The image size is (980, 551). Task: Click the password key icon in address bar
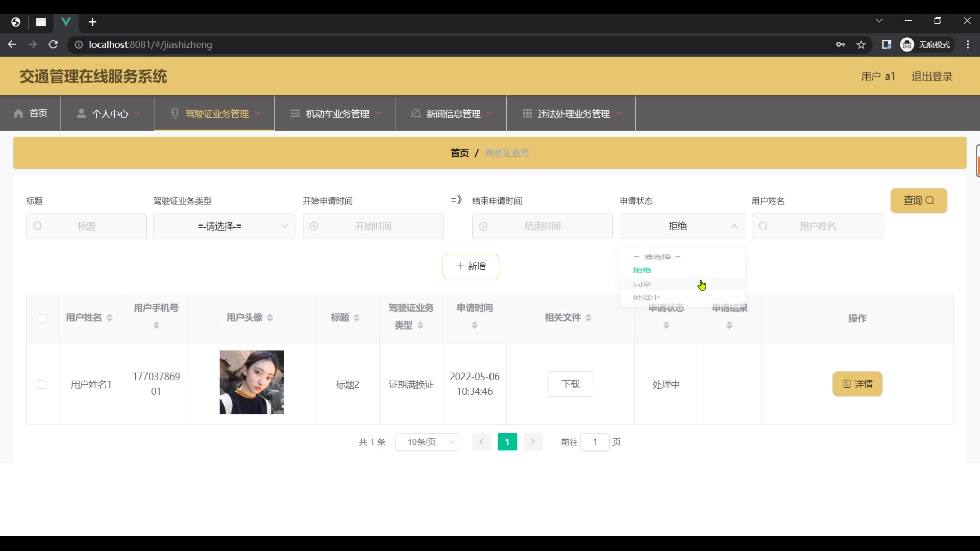(x=840, y=45)
